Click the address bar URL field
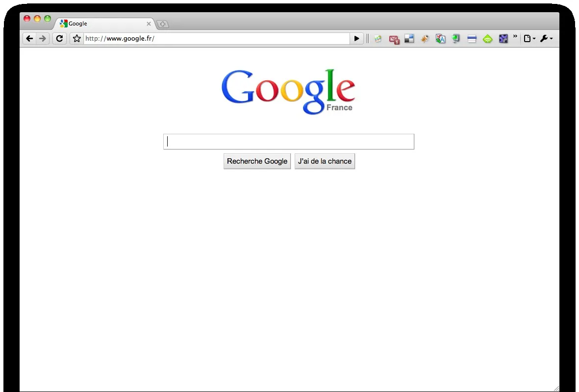Image resolution: width=579 pixels, height=392 pixels. point(217,38)
